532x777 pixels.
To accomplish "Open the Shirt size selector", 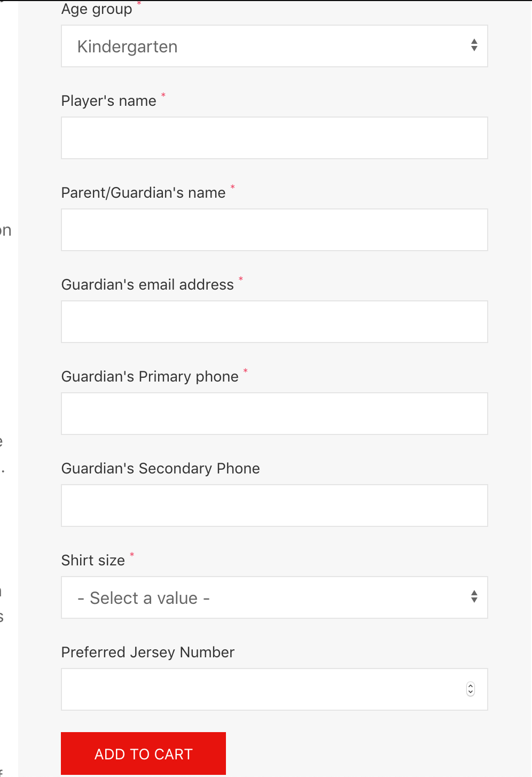I will coord(274,597).
